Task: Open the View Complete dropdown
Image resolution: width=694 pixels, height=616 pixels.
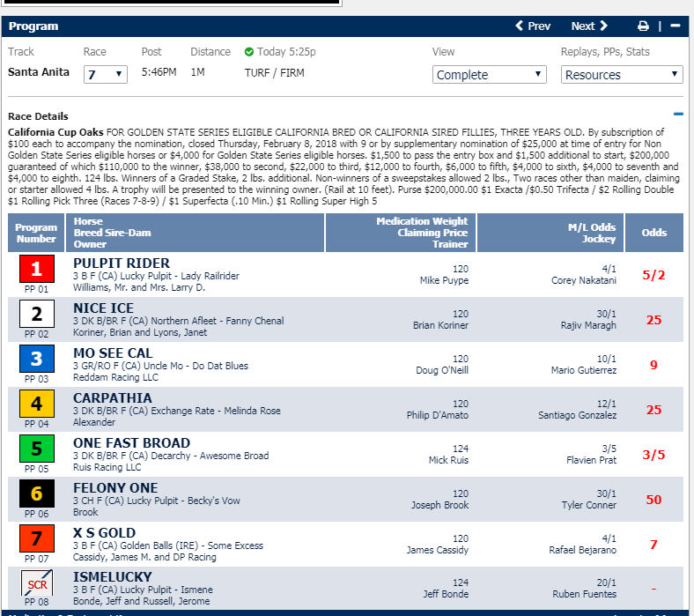Action: click(x=491, y=75)
